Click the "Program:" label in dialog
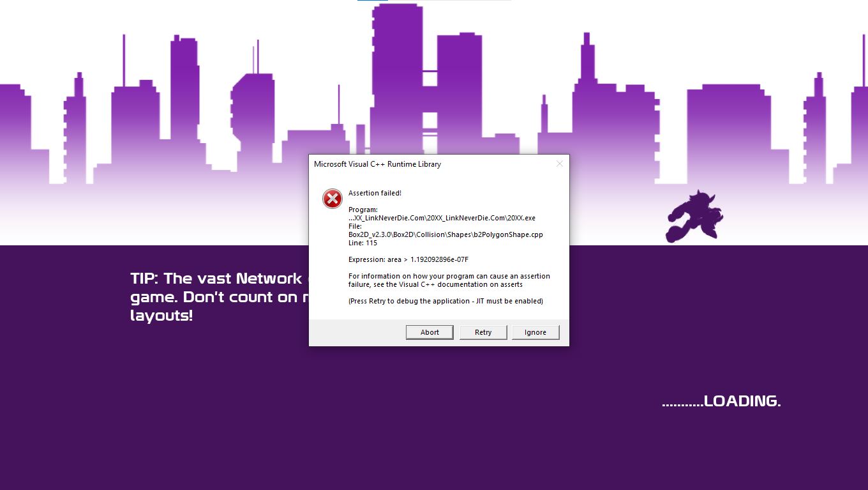Image resolution: width=868 pixels, height=490 pixels. click(363, 210)
